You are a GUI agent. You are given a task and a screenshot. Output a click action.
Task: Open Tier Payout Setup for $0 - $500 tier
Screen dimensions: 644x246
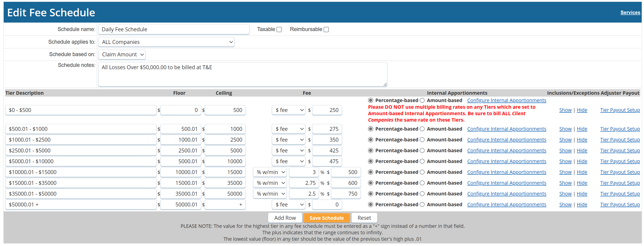620,110
